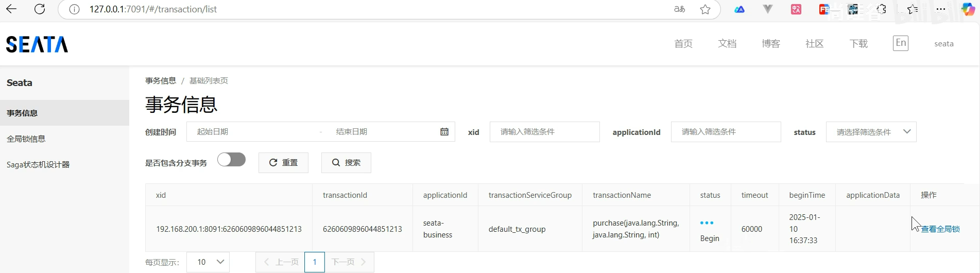Go to the previous page 上一页
This screenshot has width=980, height=273.
coord(281,262)
